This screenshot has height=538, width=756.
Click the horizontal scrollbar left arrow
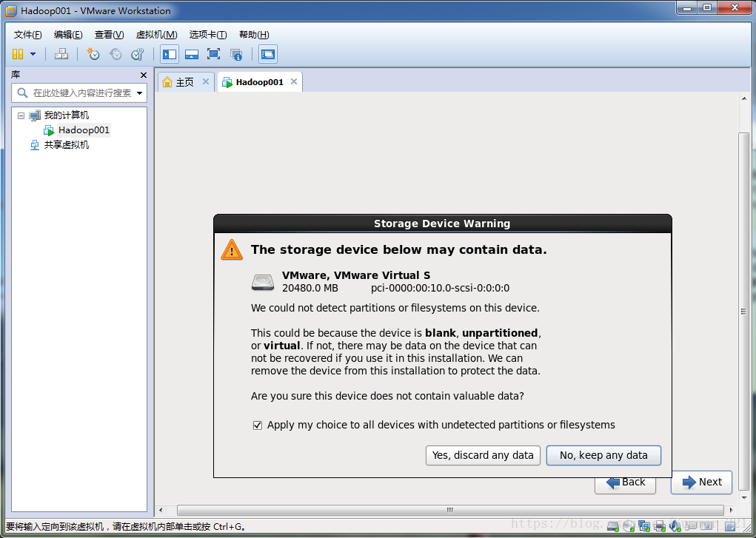click(x=161, y=510)
